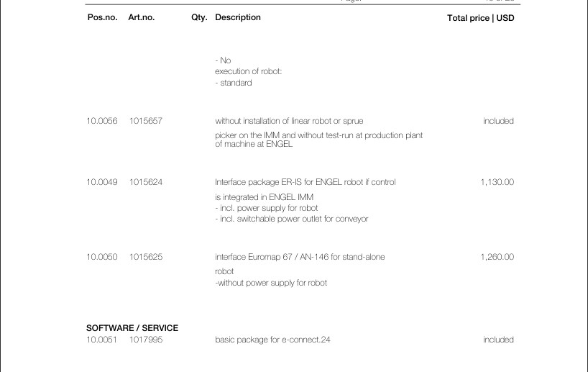This screenshot has width=588, height=372.
Task: Click the Pos.no. column header
Action: point(102,18)
